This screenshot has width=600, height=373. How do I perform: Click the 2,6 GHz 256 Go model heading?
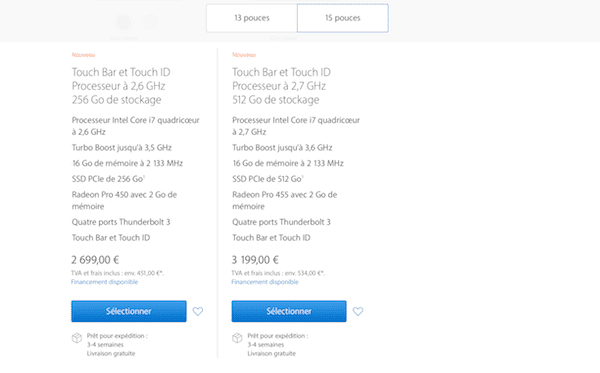(121, 86)
